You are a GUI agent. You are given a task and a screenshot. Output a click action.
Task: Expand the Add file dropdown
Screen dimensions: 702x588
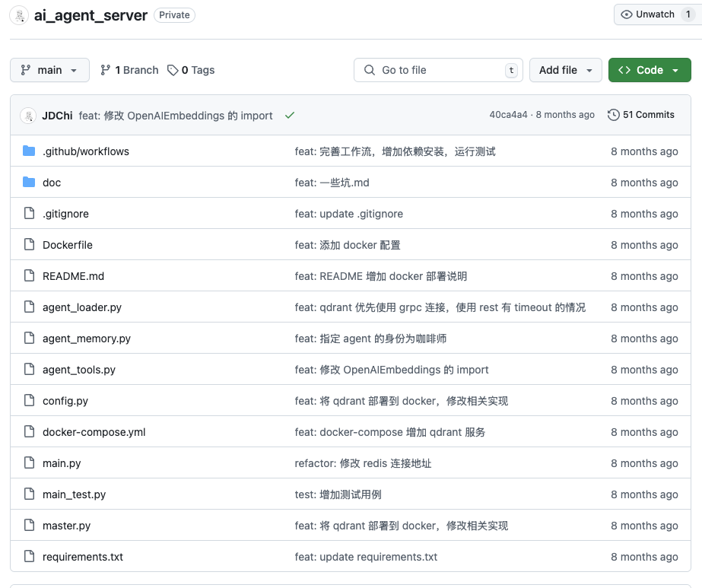pos(565,70)
